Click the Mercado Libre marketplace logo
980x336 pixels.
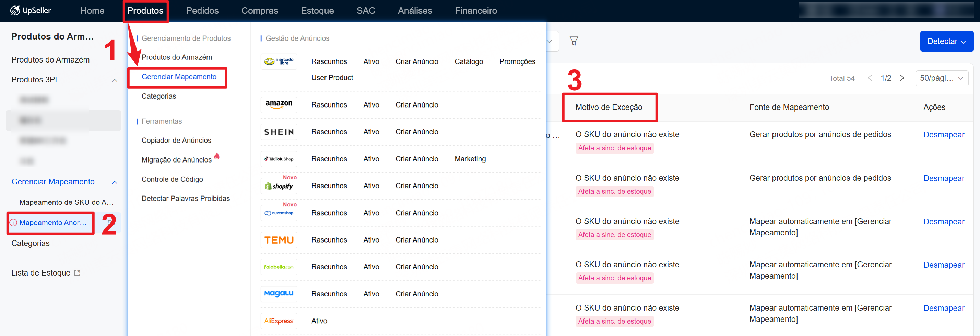tap(279, 61)
